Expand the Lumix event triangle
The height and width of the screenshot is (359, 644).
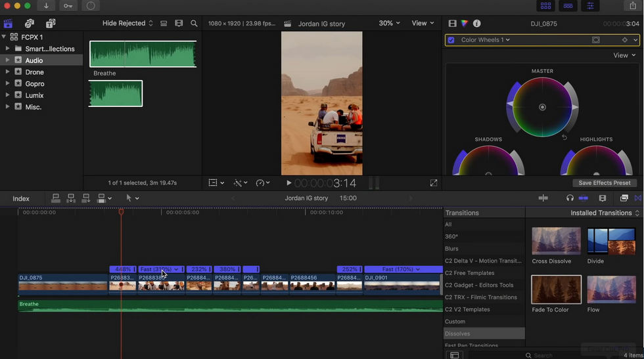point(7,95)
